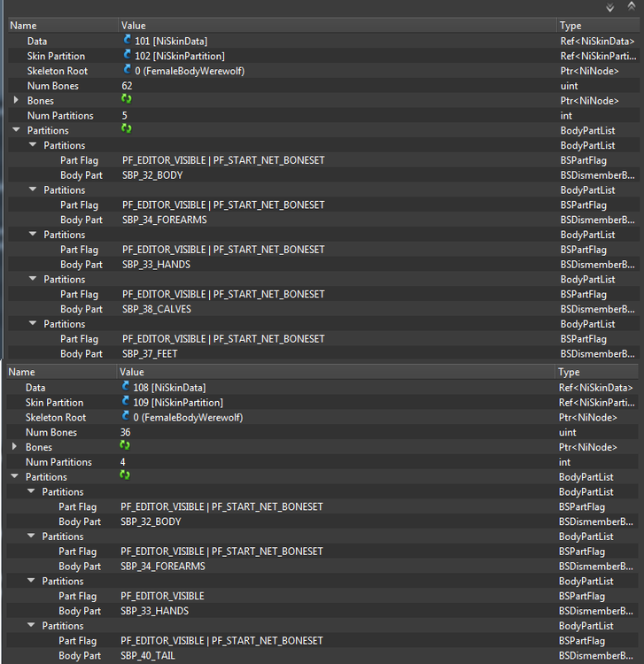Select Skeleton Root row name in lower panel

pyautogui.click(x=56, y=417)
